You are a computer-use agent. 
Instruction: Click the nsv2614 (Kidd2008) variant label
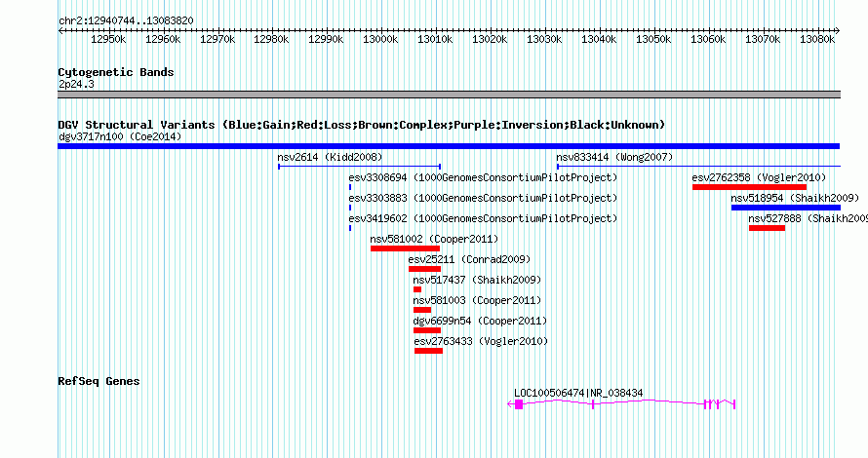[330, 157]
